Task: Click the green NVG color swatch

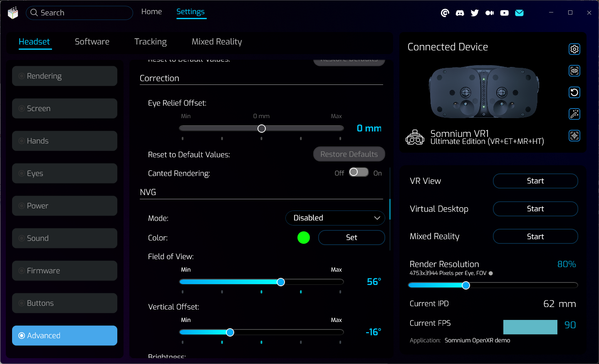Action: click(304, 238)
